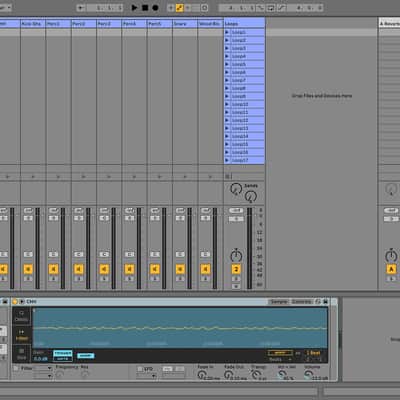Launch the Loop13 clip
Screen dimensions: 400x400
(x=227, y=128)
